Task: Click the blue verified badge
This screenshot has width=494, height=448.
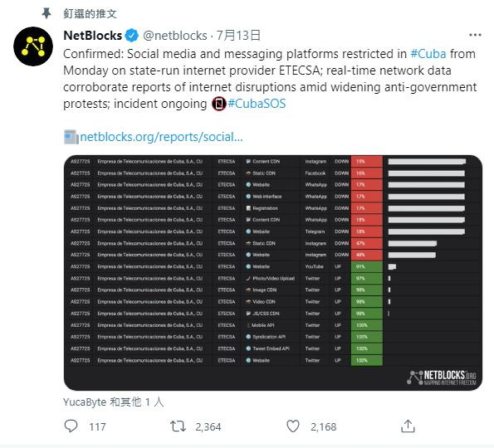Action: coord(132,36)
